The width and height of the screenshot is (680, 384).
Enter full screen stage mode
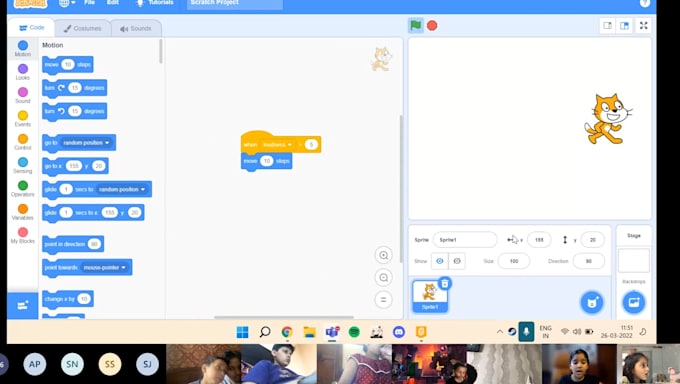click(x=644, y=26)
